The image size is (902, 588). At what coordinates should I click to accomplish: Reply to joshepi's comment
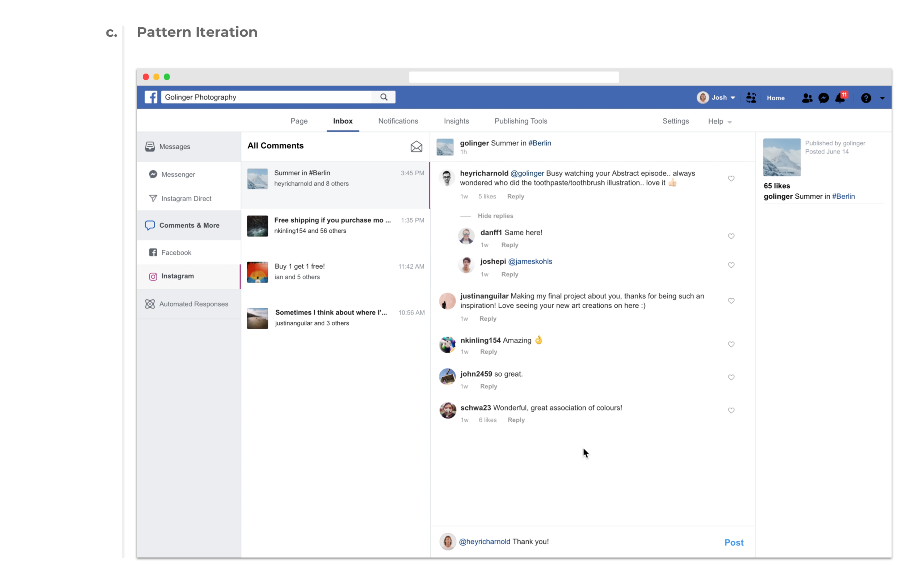[x=509, y=274]
